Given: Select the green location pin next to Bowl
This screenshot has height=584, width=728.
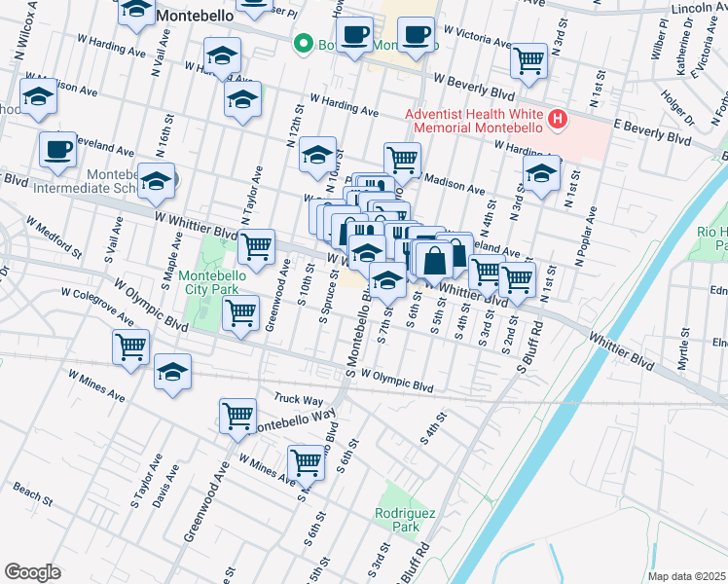Looking at the screenshot, I should [304, 45].
